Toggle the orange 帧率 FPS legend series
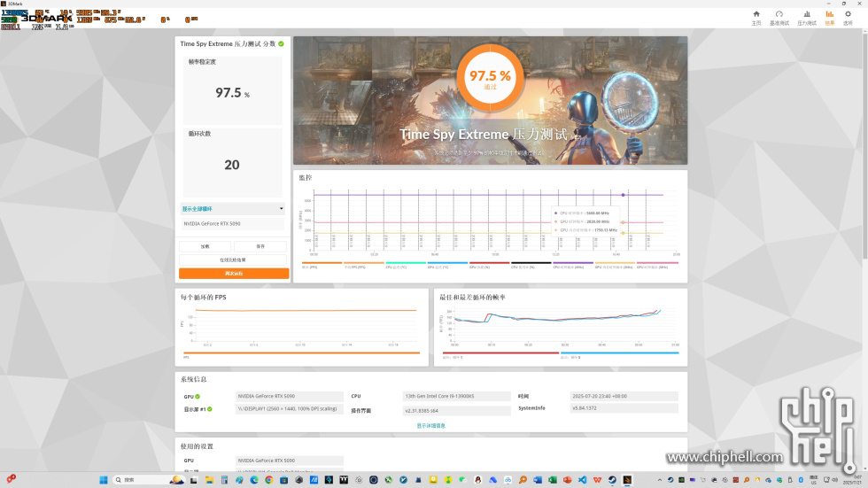The height and width of the screenshot is (488, 868). [x=322, y=265]
